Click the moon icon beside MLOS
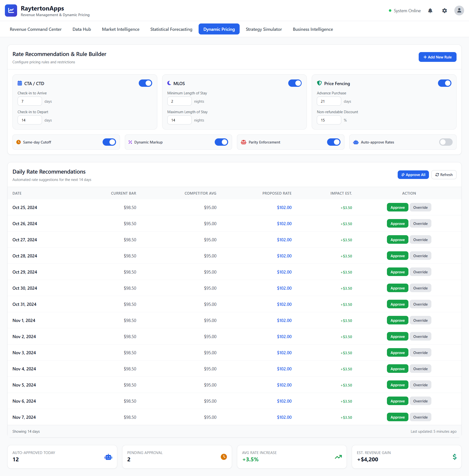This screenshot has height=476, width=469. [x=169, y=83]
